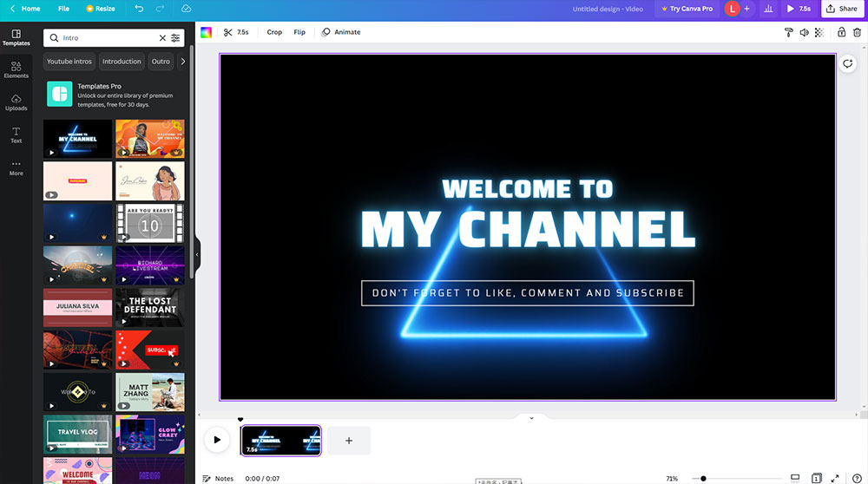Select the red Subscribe template

(150, 350)
